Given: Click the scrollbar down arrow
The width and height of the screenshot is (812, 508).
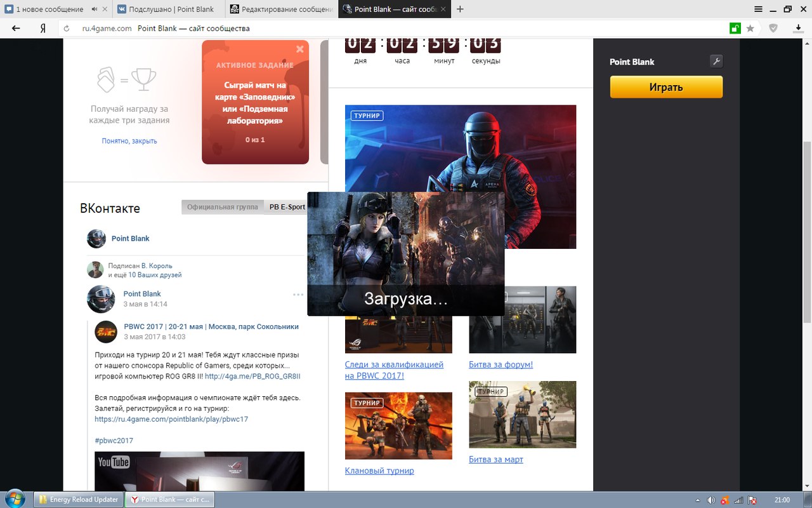Looking at the screenshot, I should click(807, 486).
